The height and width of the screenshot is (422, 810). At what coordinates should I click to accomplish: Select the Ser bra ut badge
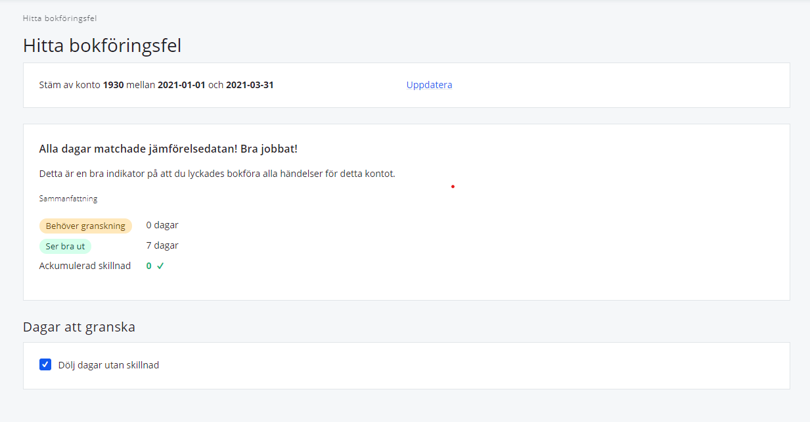coord(65,246)
